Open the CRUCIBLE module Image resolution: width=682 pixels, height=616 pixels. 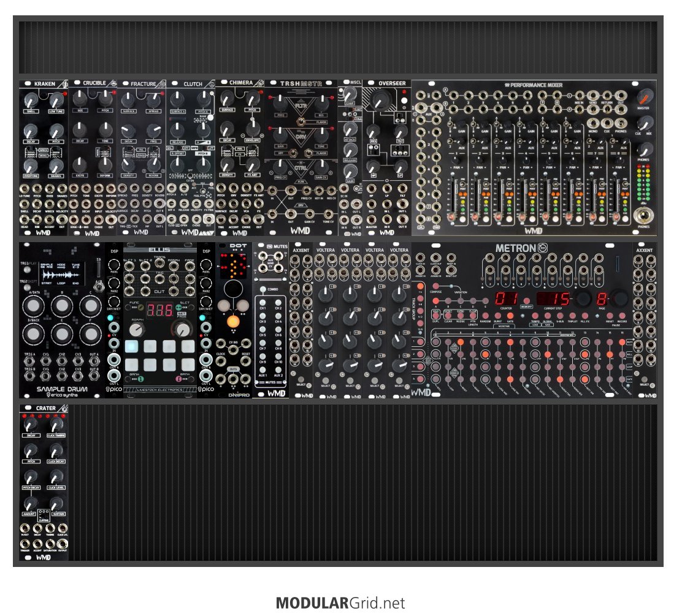click(x=94, y=83)
